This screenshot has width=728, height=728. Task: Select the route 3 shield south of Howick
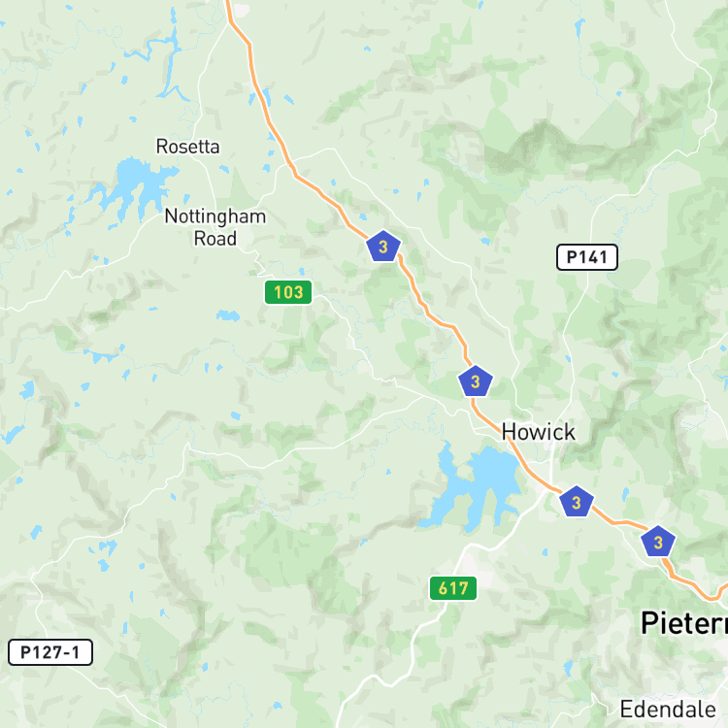pyautogui.click(x=577, y=502)
